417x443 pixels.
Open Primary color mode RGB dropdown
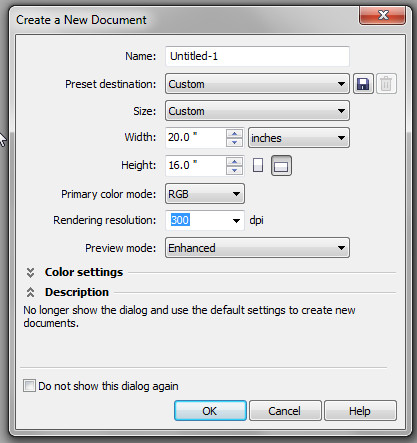pos(205,194)
